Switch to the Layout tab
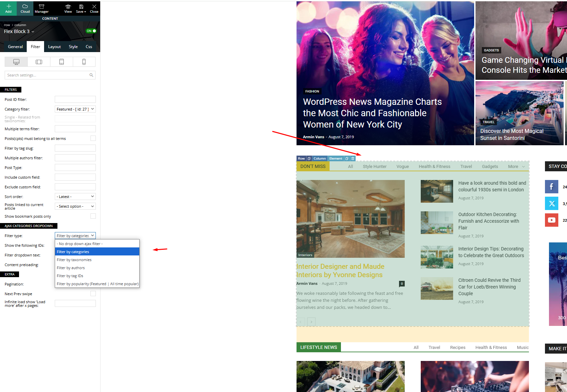Screen dimensions: 567x392 [x=54, y=47]
